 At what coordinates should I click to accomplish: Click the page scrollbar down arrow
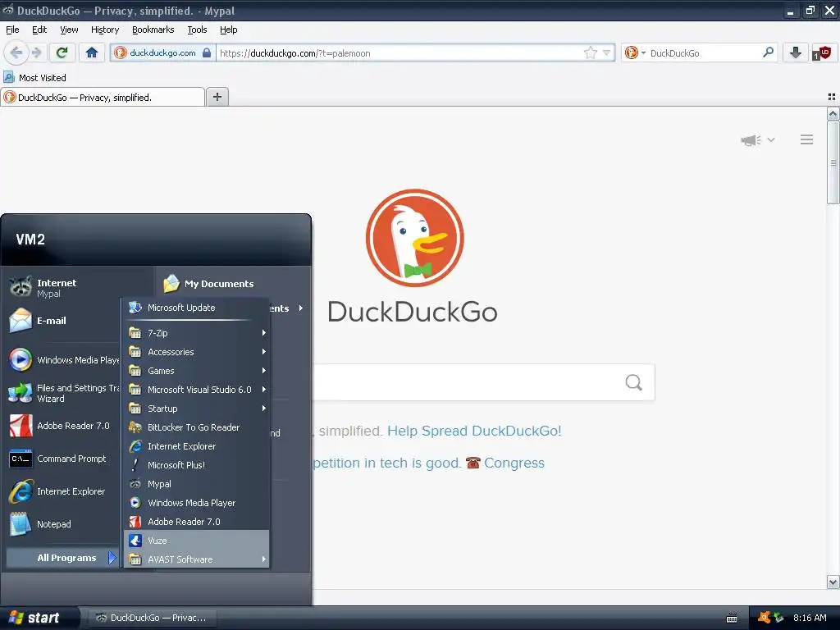[x=833, y=582]
